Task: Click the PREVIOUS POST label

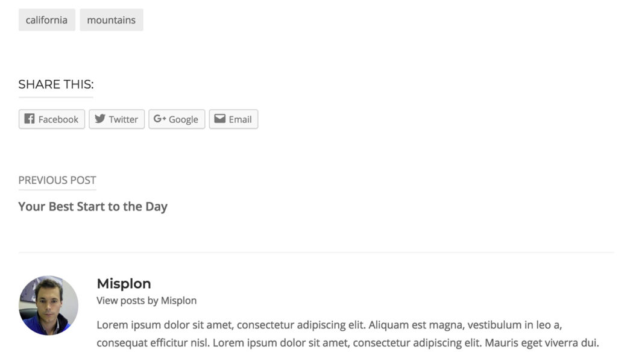Action: pos(57,180)
